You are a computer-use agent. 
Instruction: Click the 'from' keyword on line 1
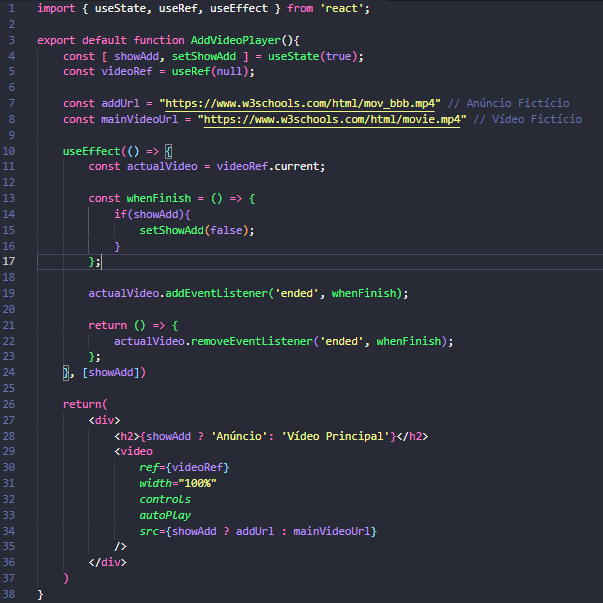tap(300, 8)
